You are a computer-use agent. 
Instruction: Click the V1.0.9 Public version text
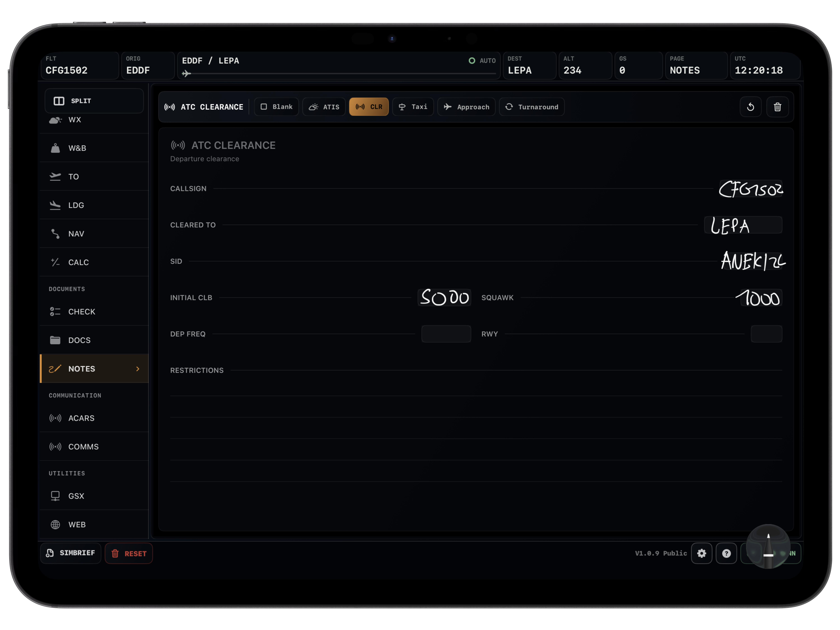pos(661,553)
